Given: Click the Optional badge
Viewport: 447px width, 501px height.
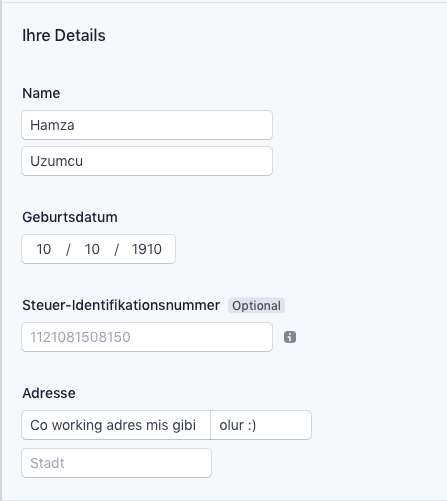Looking at the screenshot, I should tap(256, 305).
